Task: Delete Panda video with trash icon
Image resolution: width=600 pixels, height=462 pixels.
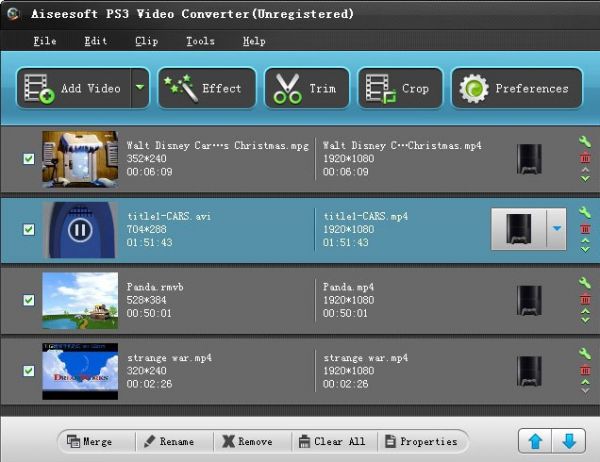Action: 585,299
